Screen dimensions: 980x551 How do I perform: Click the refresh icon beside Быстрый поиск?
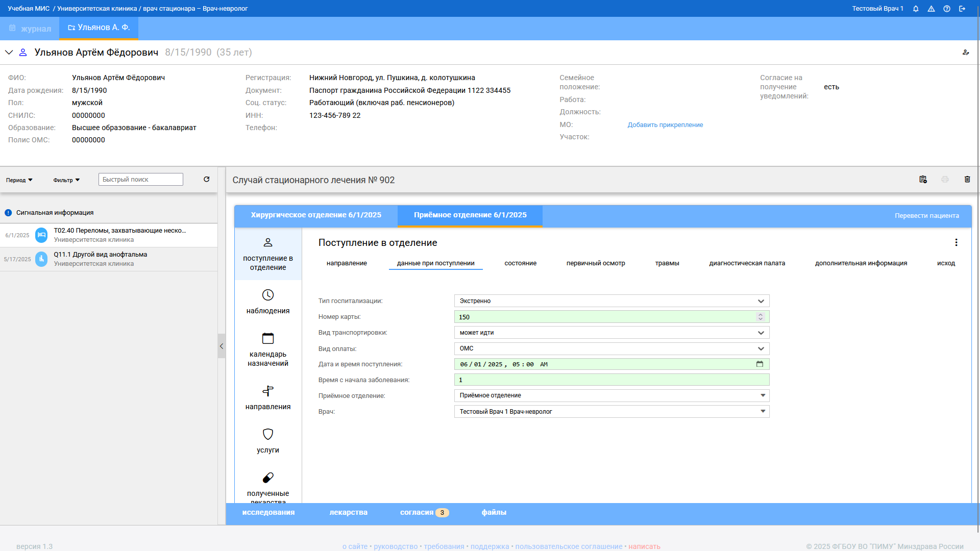pos(207,179)
